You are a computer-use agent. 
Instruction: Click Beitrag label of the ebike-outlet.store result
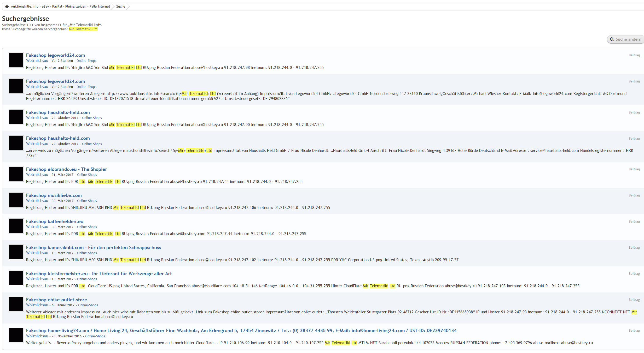coord(634,300)
